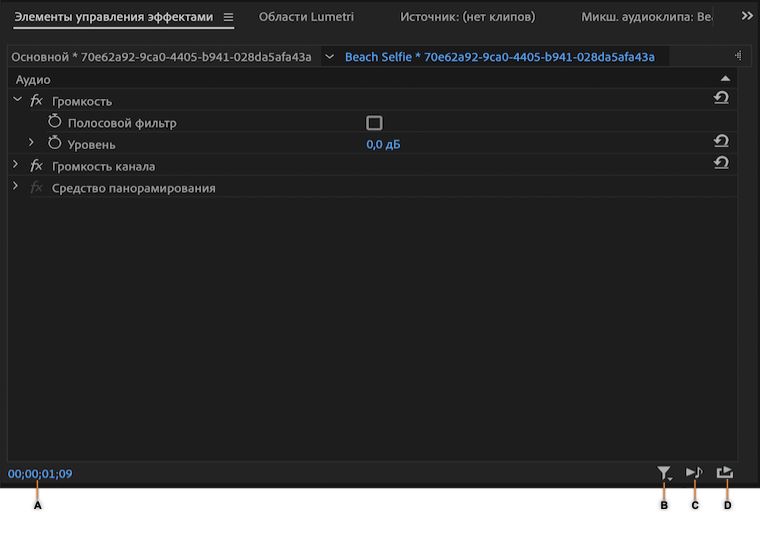
Task: Select the Уровень parameter label
Action: point(92,145)
